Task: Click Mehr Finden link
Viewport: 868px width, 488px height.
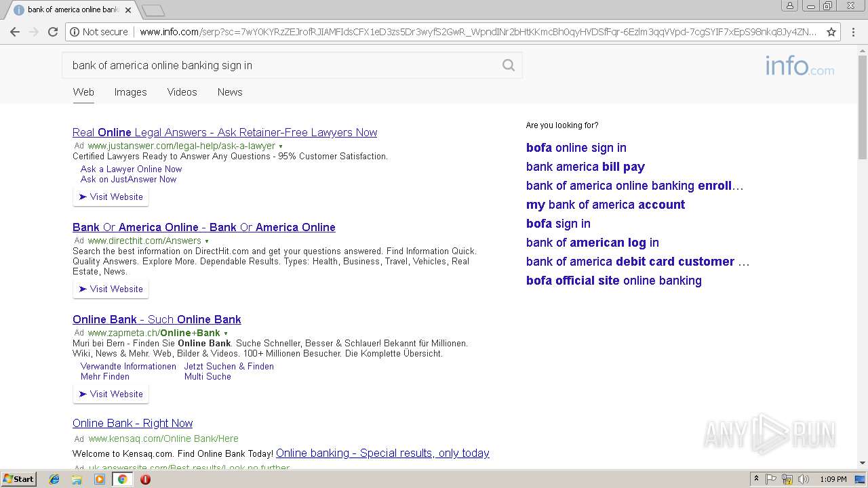Action: pos(104,376)
